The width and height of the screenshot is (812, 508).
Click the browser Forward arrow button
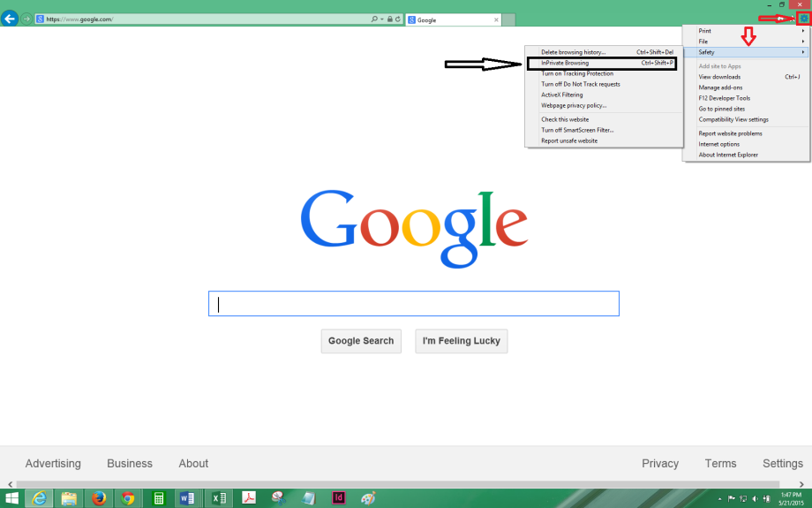26,19
